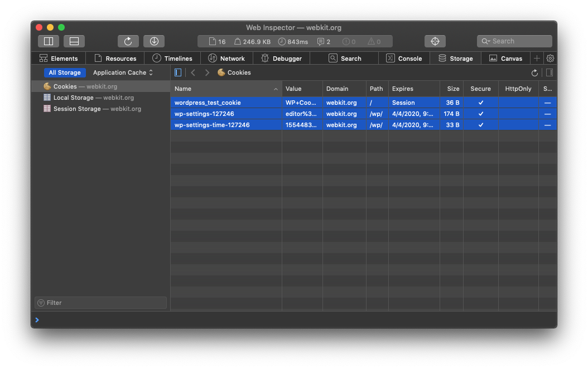Click the 1554483... value cell
Viewport: 588px width, 369px height.
tap(302, 125)
